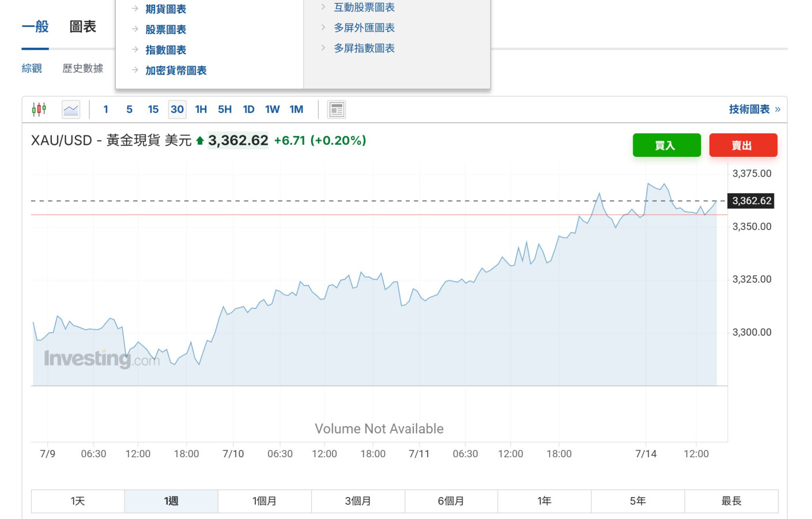Open the 技術圖表 link
Screen dimensions: 812x519
749,110
